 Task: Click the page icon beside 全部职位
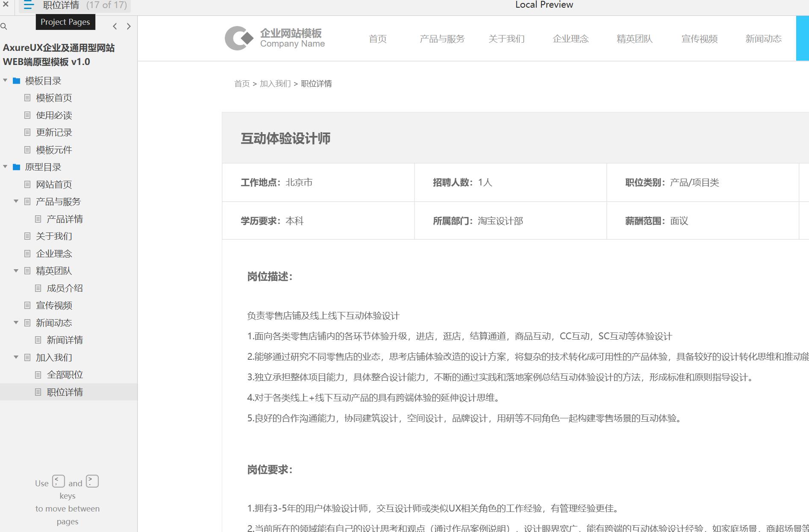point(38,375)
